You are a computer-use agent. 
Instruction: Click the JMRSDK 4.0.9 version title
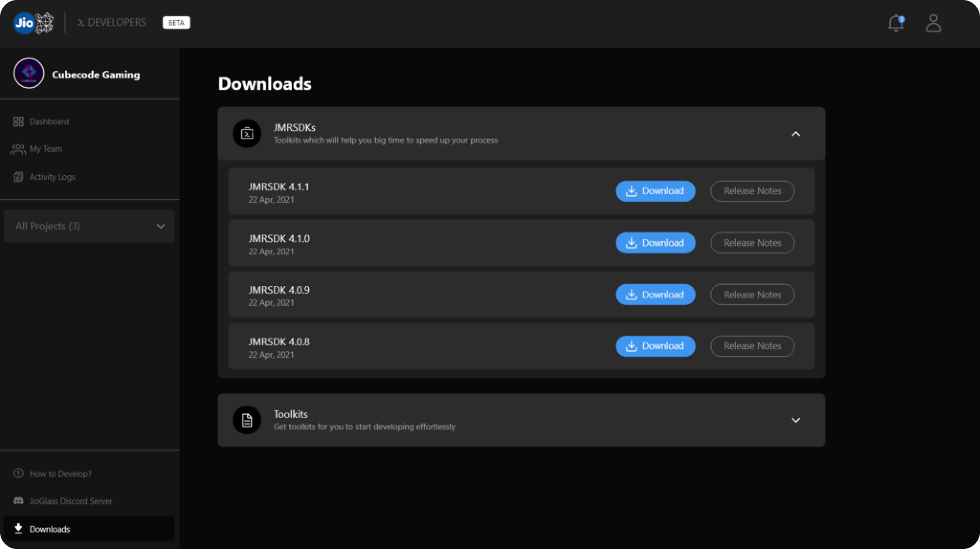[x=279, y=290]
